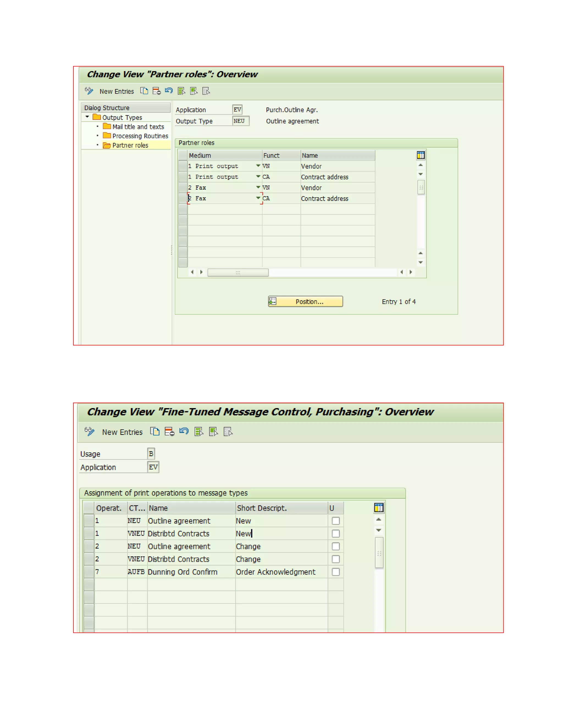Click Name column header in Partner roles table
563x728 pixels.
[338, 155]
